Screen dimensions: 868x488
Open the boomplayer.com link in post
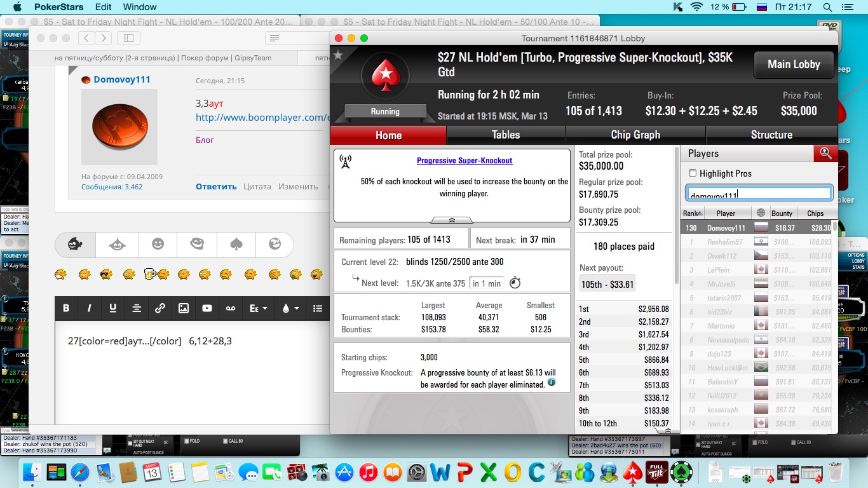point(262,118)
